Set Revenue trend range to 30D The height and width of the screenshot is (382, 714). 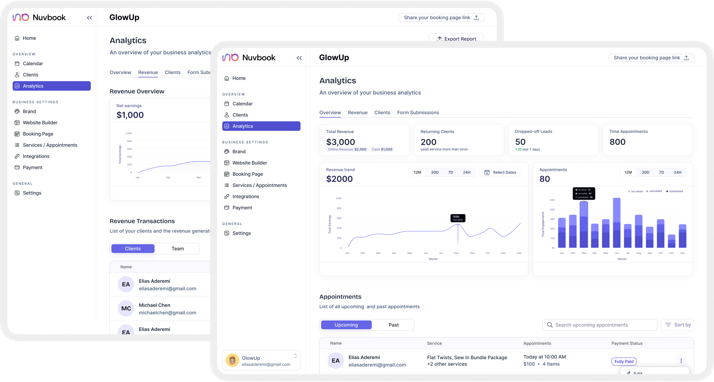click(x=434, y=173)
